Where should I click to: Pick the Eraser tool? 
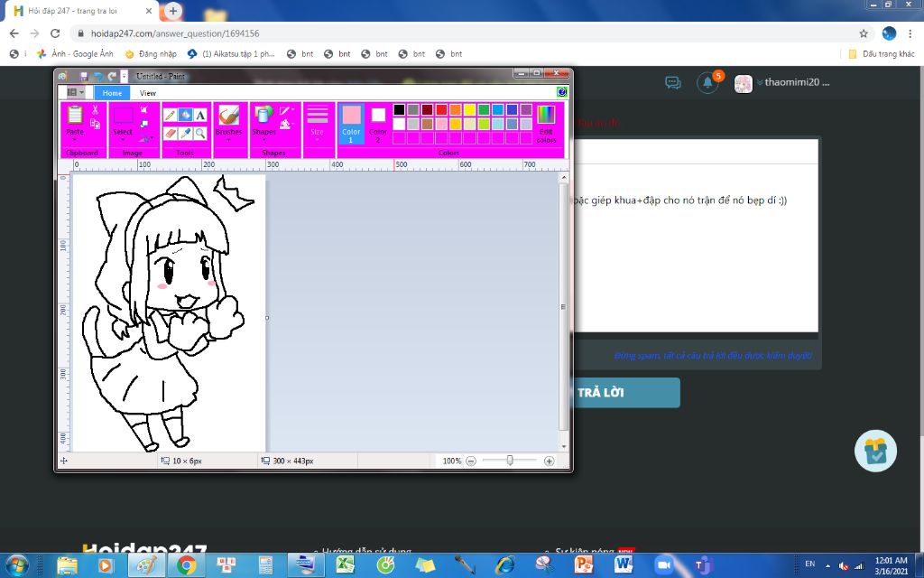[x=170, y=134]
